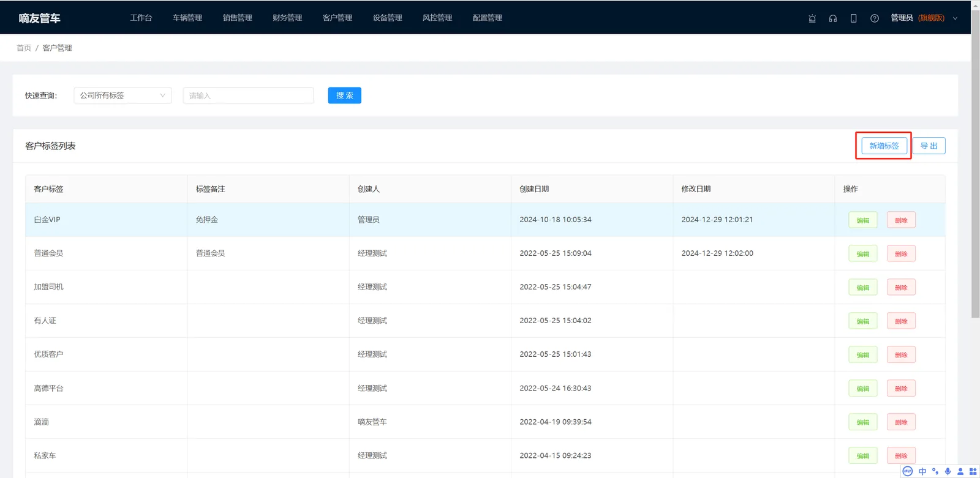Go to 首页 breadcrumb link

tap(24, 48)
